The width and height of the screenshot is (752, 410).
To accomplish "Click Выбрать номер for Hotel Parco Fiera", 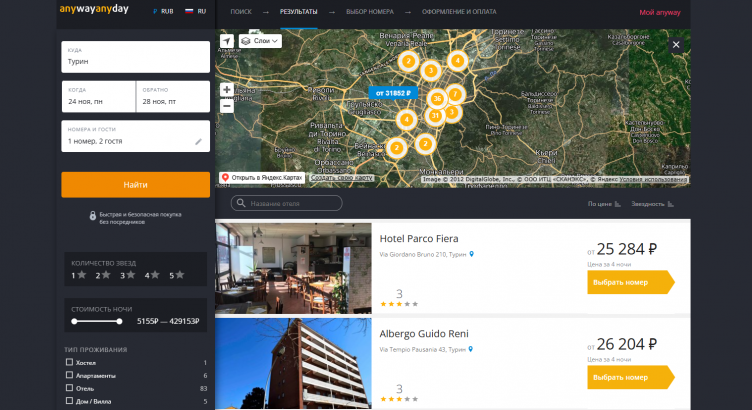I will pos(627,283).
